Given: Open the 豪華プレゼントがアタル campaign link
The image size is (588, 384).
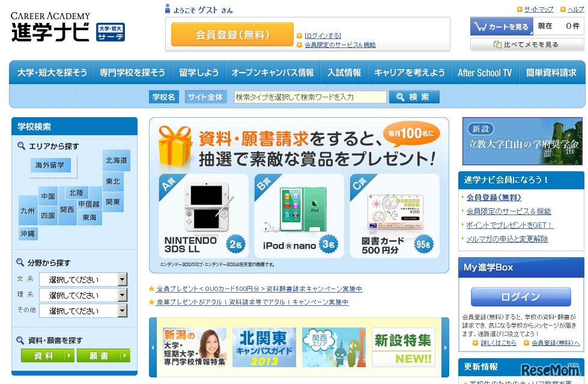Looking at the screenshot, I should (252, 302).
